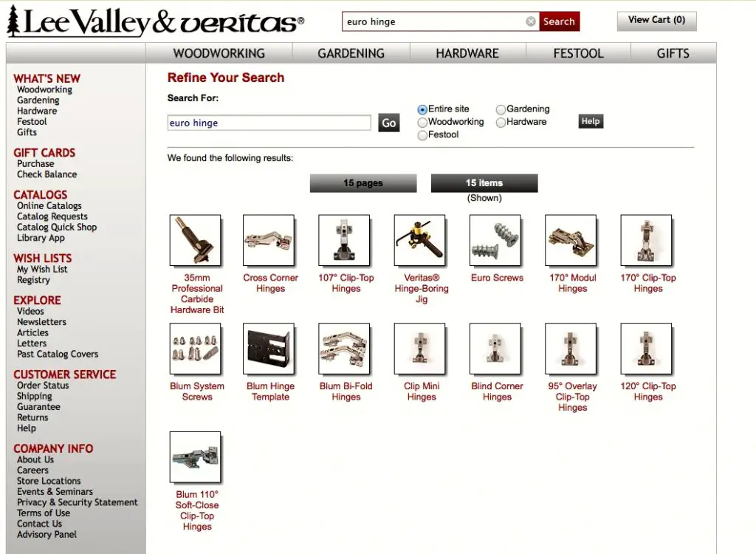Image resolution: width=756 pixels, height=554 pixels.
Task: Open the 107° Clip-Top Hinges product image
Action: [x=344, y=240]
